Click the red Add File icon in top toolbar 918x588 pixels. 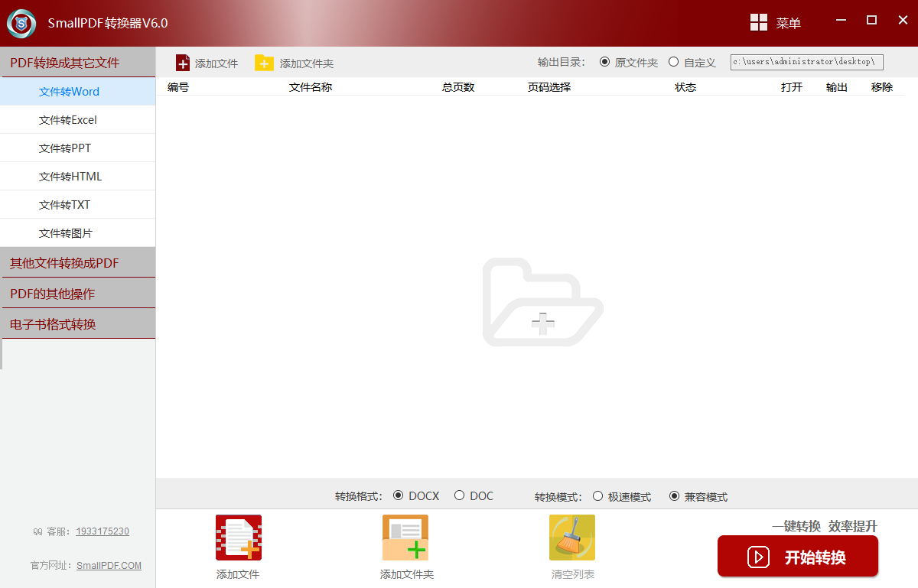[x=183, y=63]
